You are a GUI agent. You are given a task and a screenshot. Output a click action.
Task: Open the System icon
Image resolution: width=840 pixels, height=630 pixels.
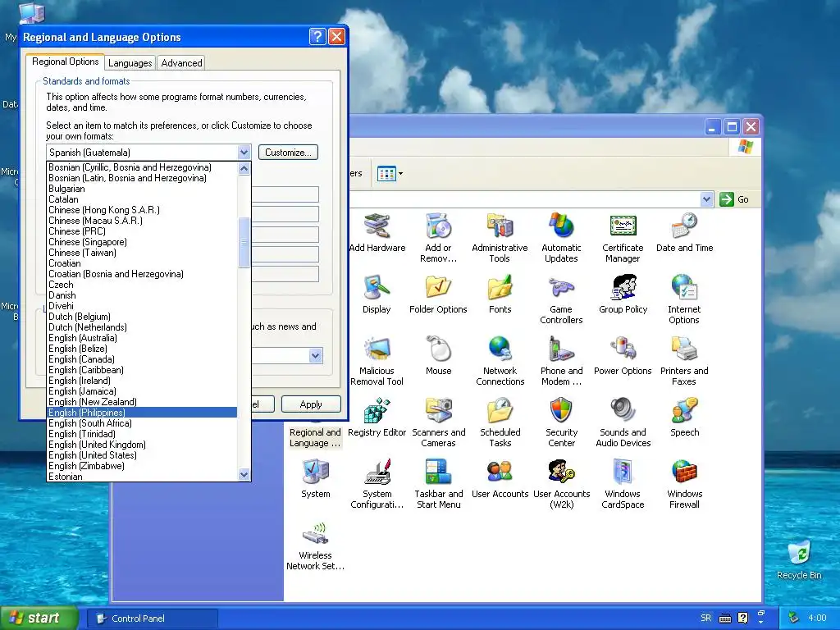pos(316,479)
